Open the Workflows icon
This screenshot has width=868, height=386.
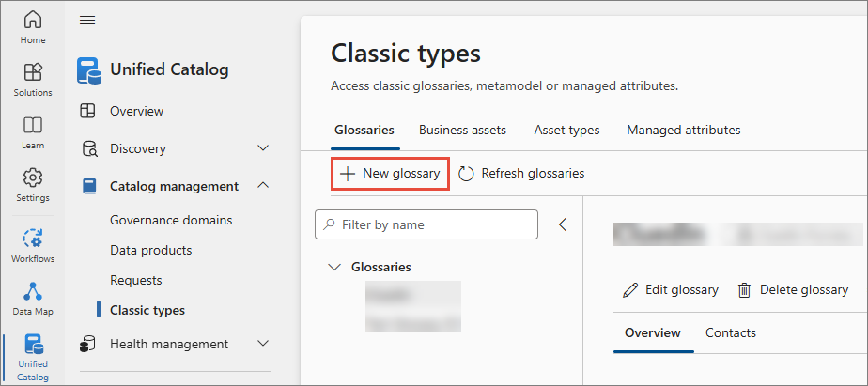click(x=33, y=238)
